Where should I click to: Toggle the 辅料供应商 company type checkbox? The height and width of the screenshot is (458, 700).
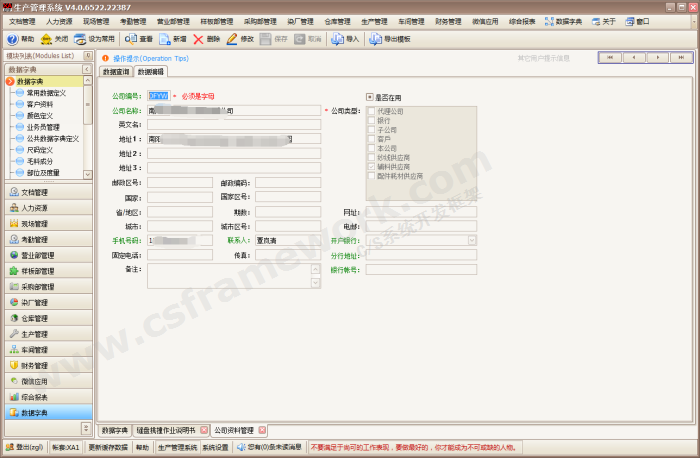[372, 167]
